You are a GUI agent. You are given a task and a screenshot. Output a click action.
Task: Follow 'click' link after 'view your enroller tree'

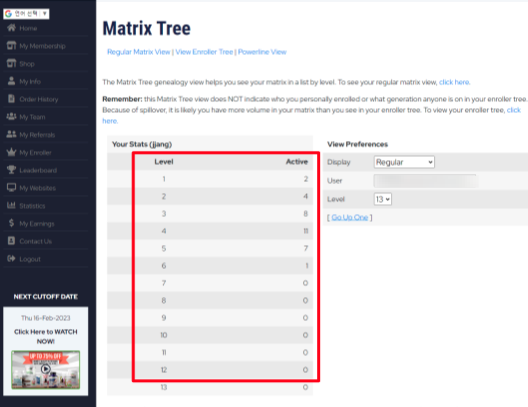click(x=514, y=110)
